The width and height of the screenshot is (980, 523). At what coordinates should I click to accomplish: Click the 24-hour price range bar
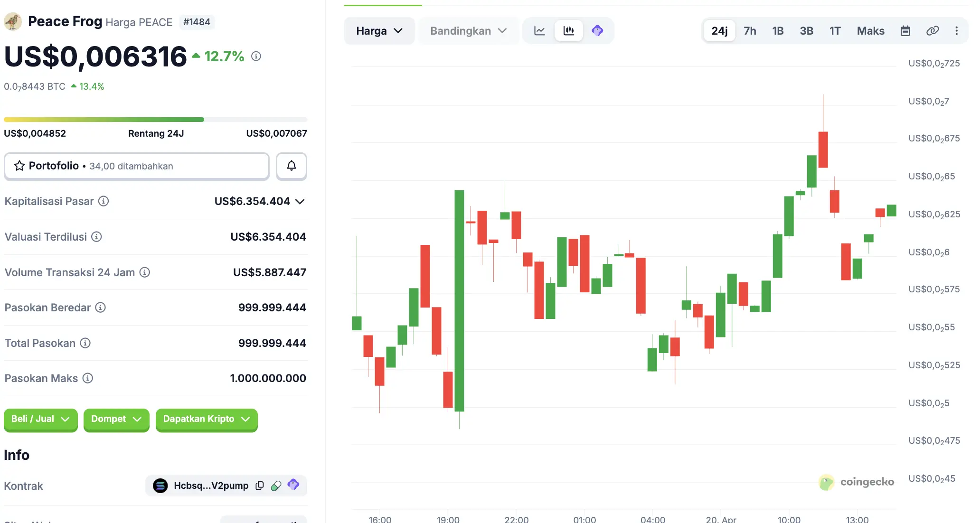[156, 119]
